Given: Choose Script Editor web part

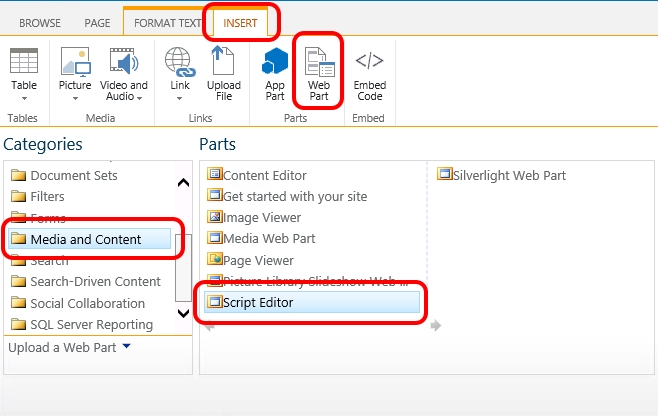Looking at the screenshot, I should pos(258,302).
